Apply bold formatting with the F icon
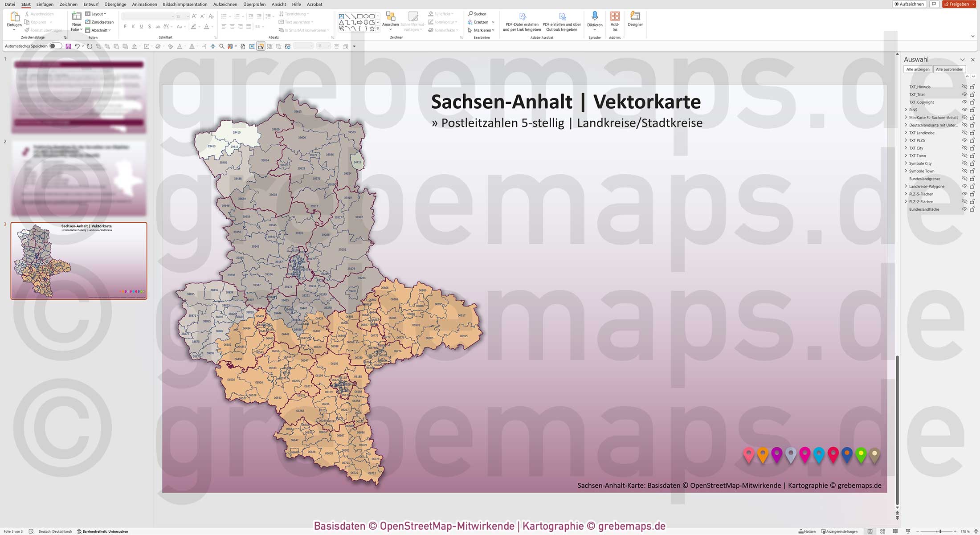Screen dimensions: 980x535 (x=125, y=26)
